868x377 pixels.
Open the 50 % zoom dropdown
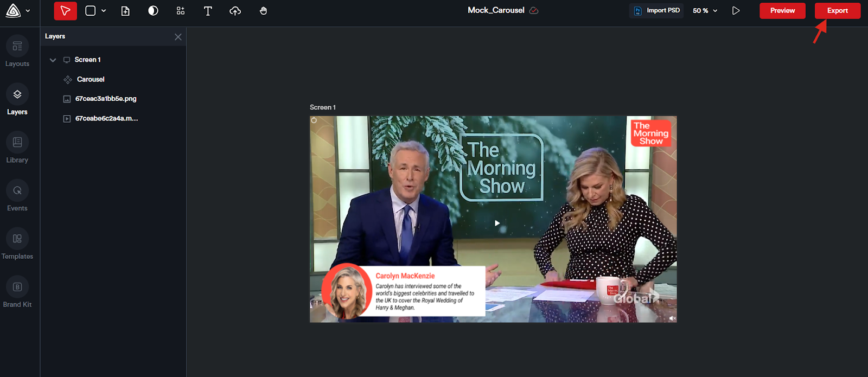705,11
